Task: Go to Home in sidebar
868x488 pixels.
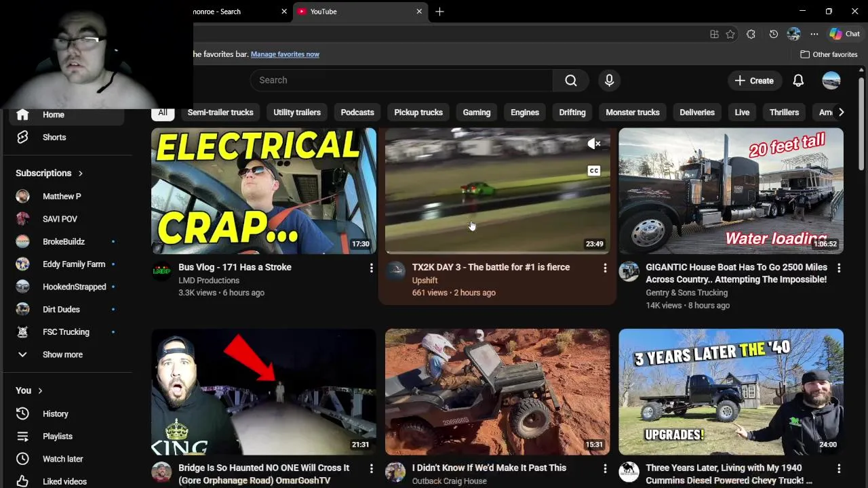Action: pos(66,115)
